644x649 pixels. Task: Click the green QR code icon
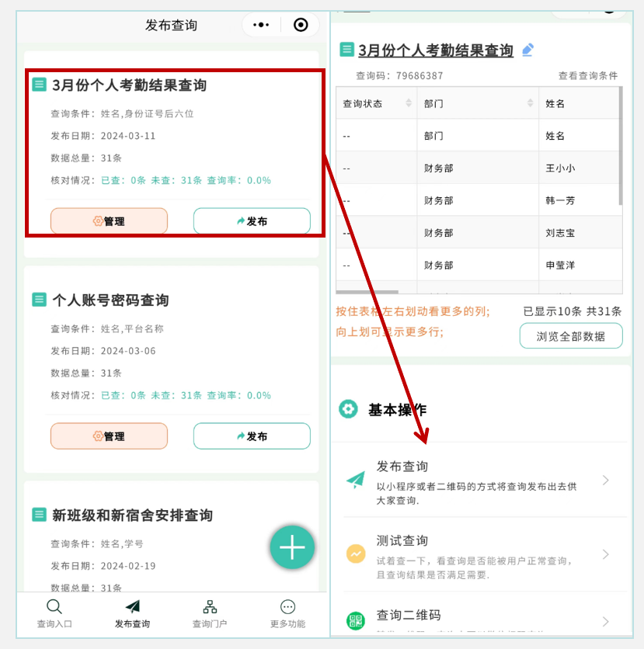(356, 621)
